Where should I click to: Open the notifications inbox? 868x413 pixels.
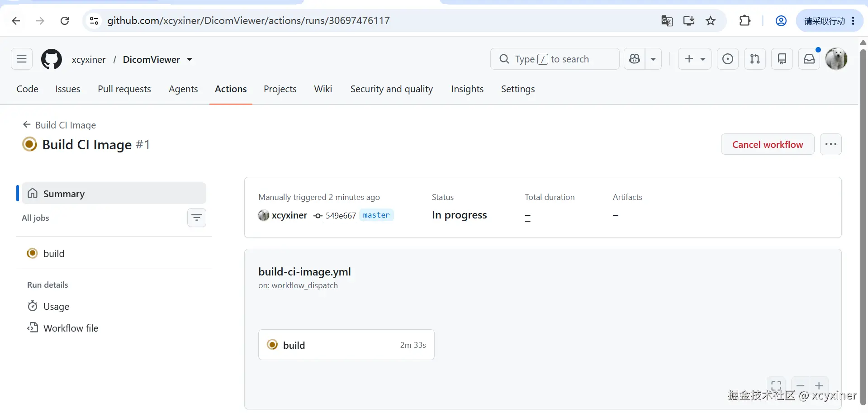click(809, 59)
